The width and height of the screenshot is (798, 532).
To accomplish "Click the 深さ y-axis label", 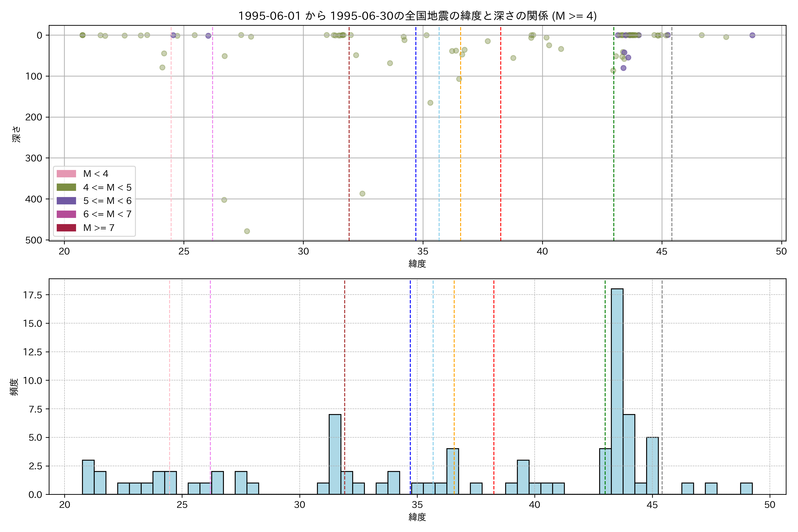I will 16,134.
